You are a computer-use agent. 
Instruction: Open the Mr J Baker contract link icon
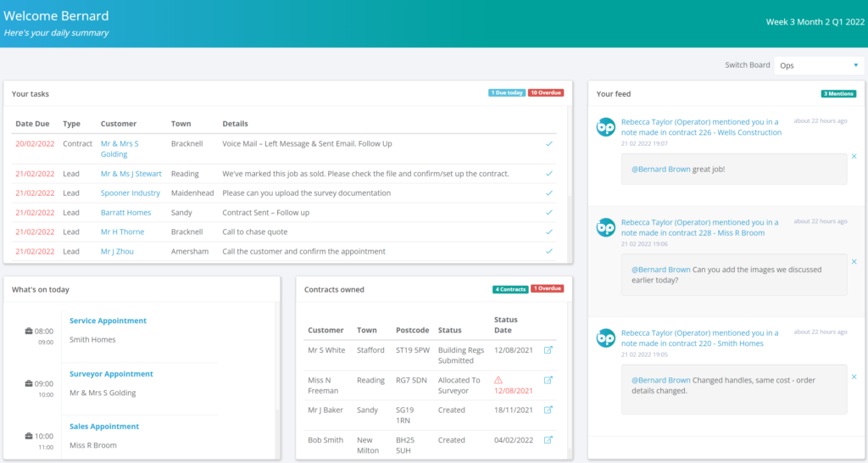click(548, 410)
